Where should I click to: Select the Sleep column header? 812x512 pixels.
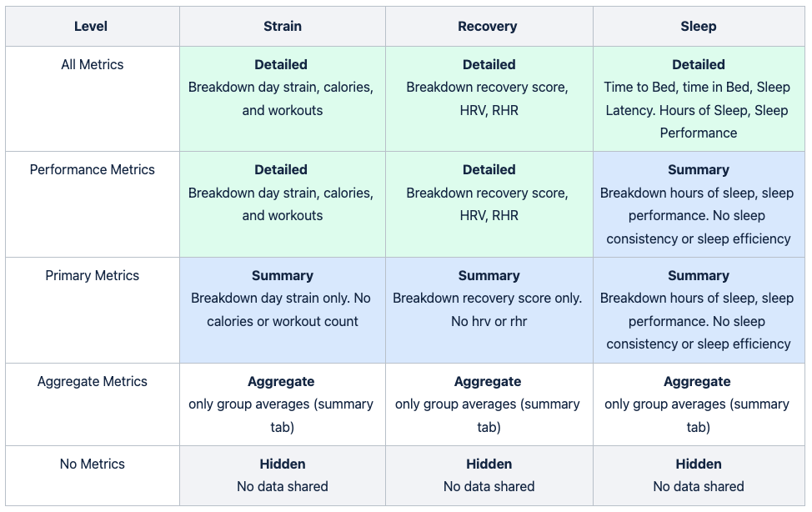(x=698, y=26)
